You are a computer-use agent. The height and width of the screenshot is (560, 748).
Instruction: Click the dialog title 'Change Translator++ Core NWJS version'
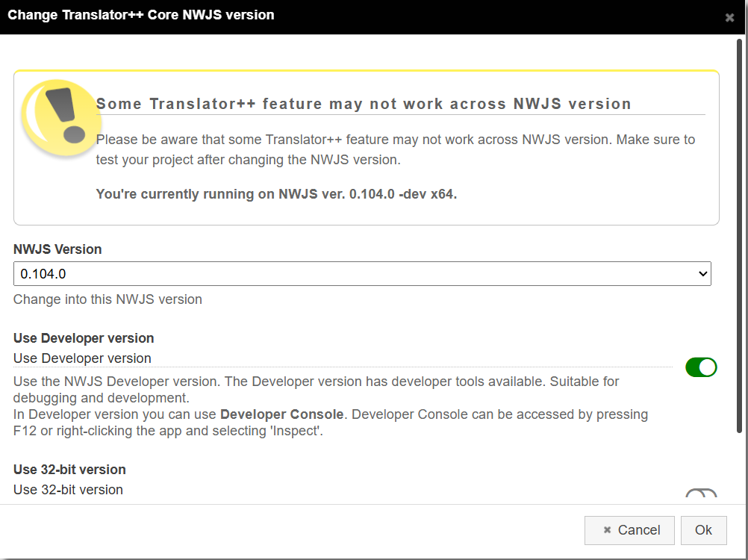[x=141, y=15]
